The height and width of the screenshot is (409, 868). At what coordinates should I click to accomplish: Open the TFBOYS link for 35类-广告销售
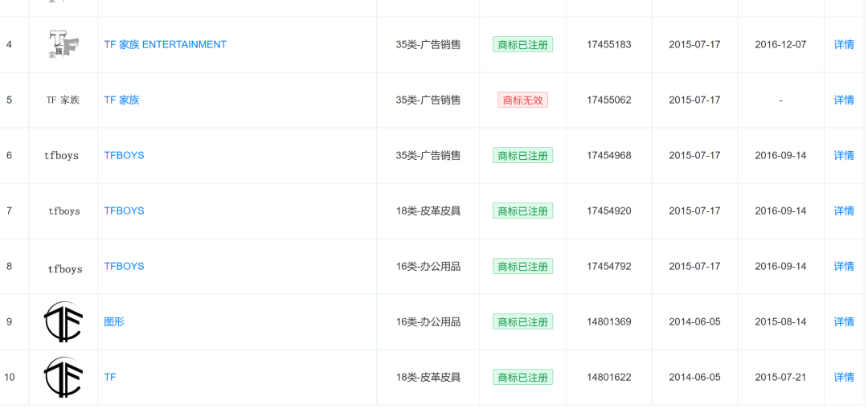click(124, 155)
